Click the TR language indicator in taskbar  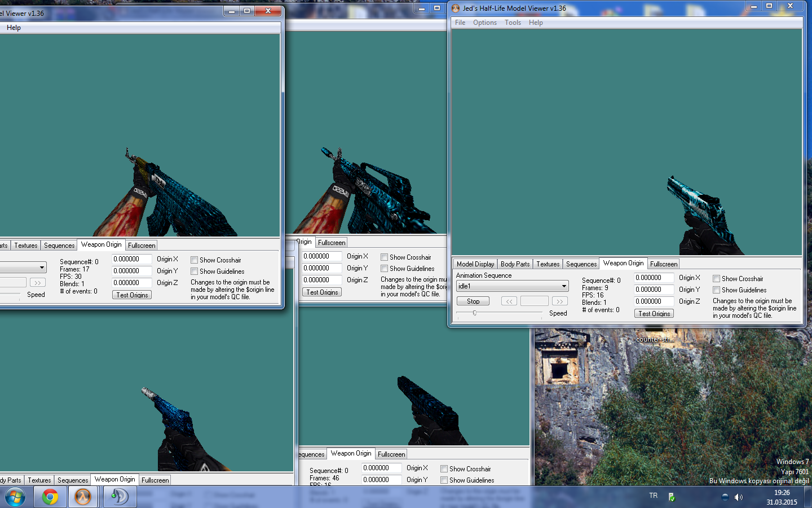point(653,496)
